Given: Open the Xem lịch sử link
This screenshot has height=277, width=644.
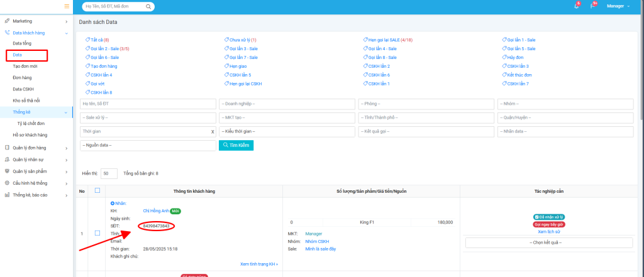Looking at the screenshot, I should pos(548,232).
